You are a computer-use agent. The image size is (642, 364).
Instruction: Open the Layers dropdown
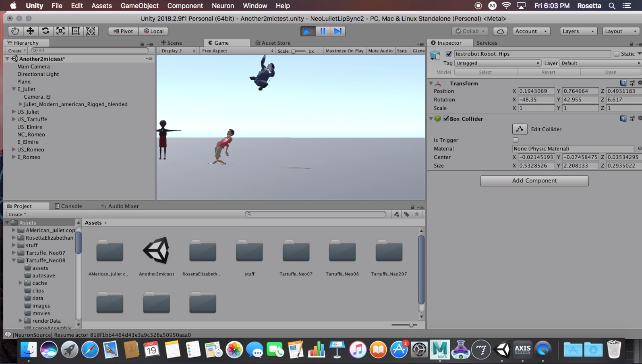tap(579, 31)
